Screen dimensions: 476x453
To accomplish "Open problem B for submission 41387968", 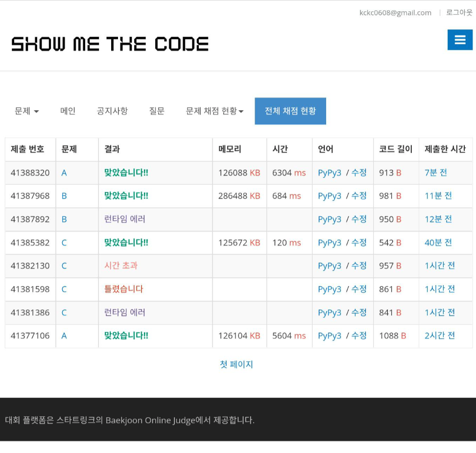I will pyautogui.click(x=64, y=196).
